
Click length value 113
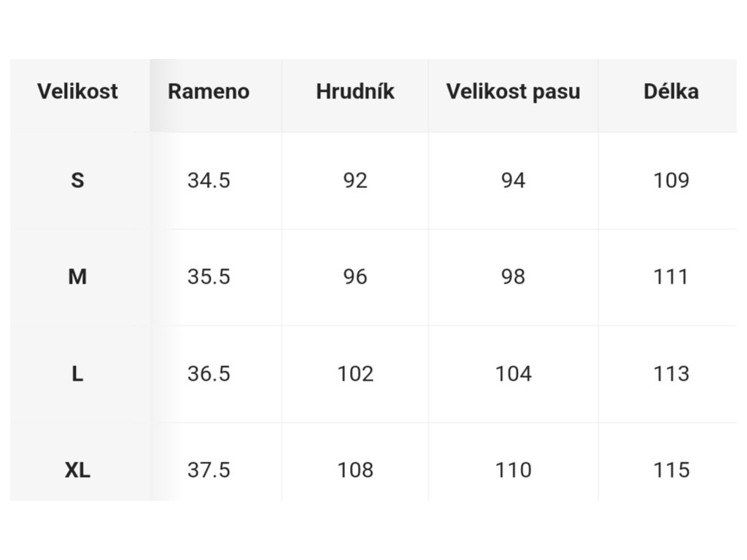coord(671,374)
